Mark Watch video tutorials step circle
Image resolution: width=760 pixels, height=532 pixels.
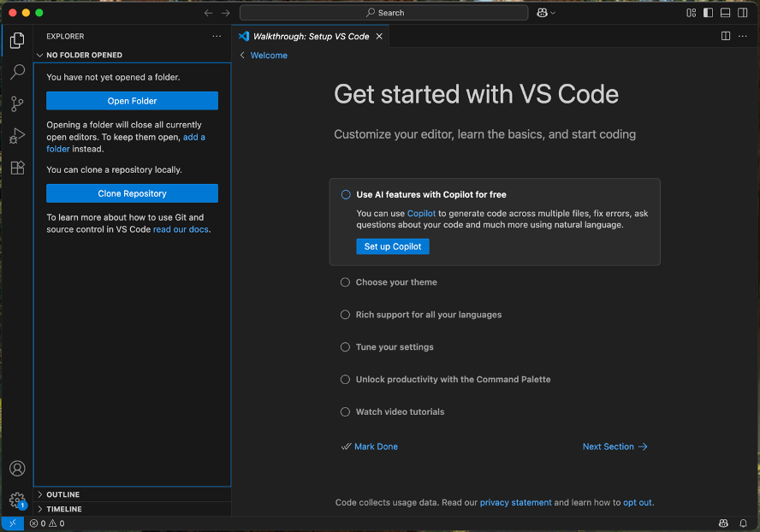(x=345, y=412)
